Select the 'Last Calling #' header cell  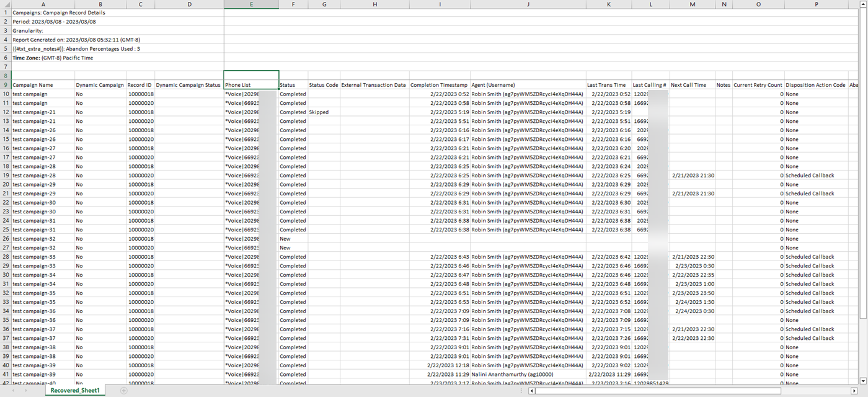(x=650, y=85)
